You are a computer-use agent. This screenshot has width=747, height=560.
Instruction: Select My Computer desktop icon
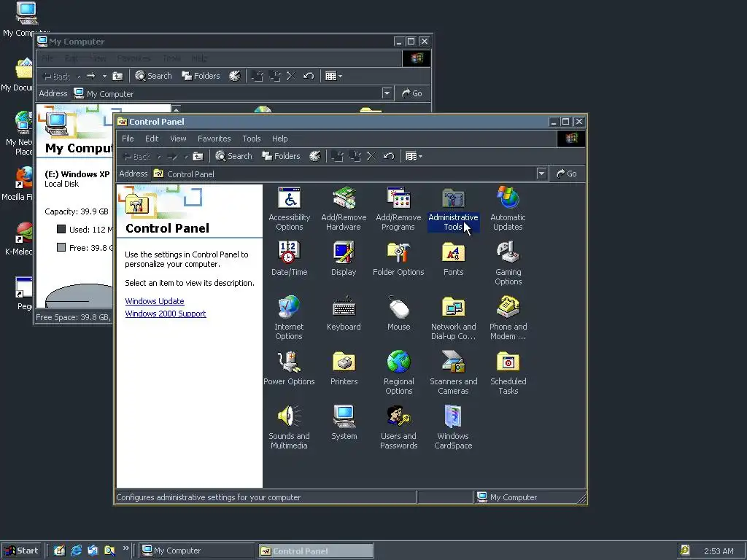click(x=26, y=19)
